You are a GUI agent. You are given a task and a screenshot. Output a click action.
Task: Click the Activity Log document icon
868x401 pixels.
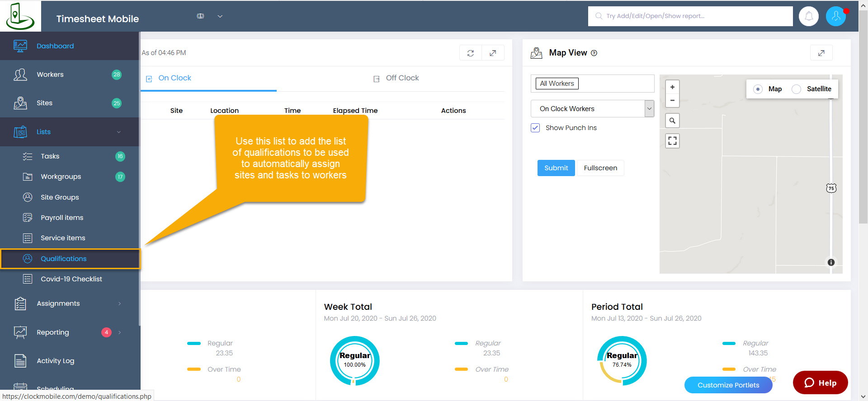point(20,361)
